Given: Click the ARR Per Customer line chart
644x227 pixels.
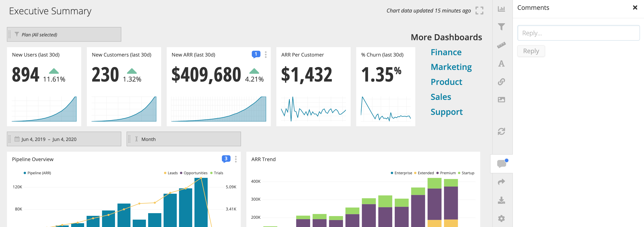Looking at the screenshot, I should pos(313,109).
